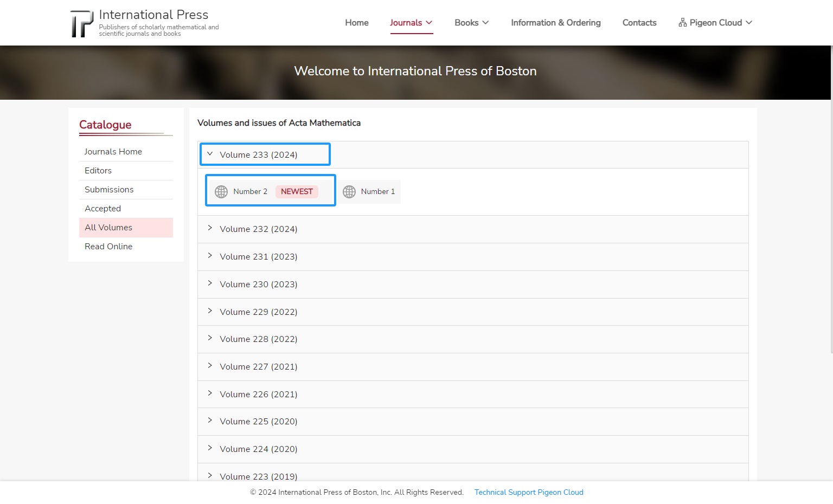Screen dimensions: 833x504
Task: Click 'Welcome to International Press of Boston' banner text
Action: click(415, 71)
